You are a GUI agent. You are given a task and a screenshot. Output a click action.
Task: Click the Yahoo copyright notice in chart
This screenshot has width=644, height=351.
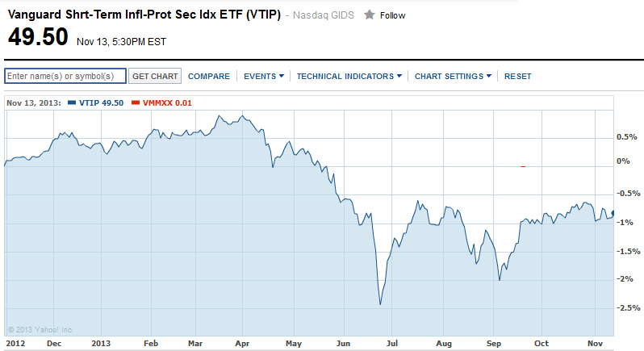pyautogui.click(x=40, y=329)
